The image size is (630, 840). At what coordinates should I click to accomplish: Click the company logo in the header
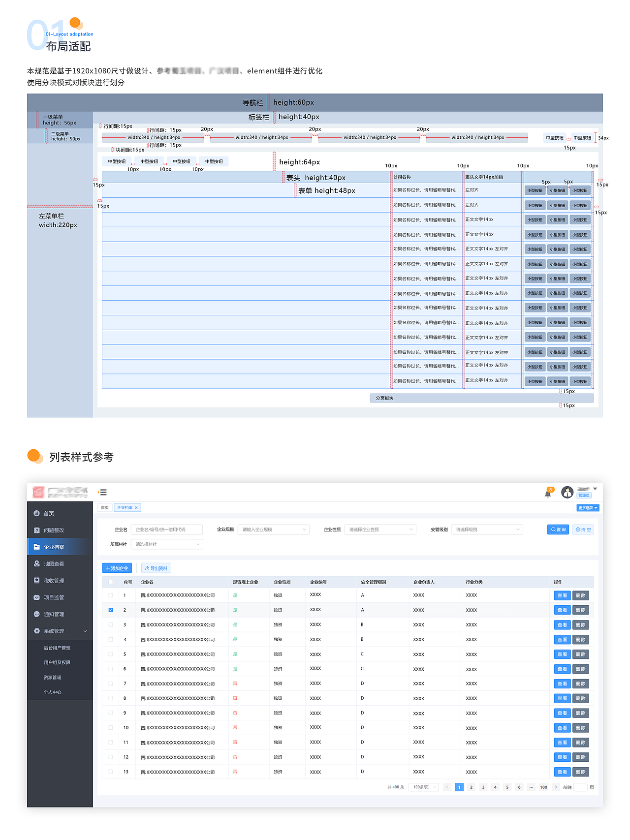pos(38,492)
